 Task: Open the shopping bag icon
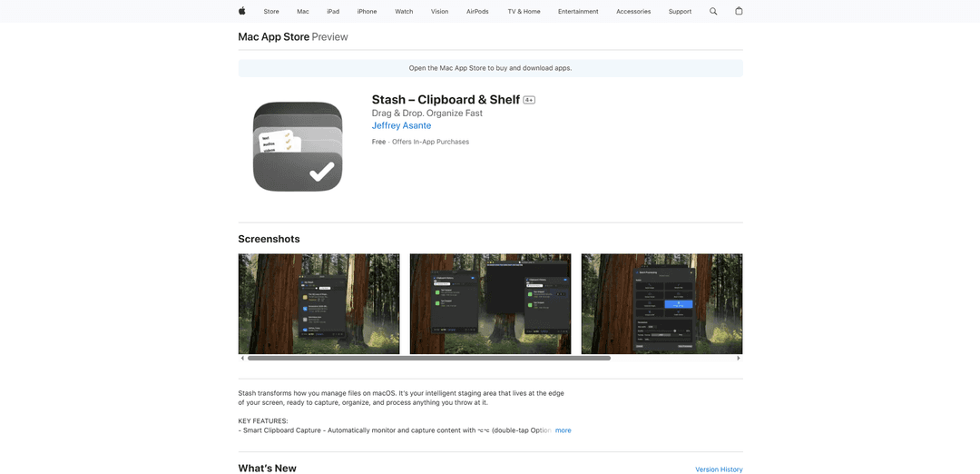739,11
